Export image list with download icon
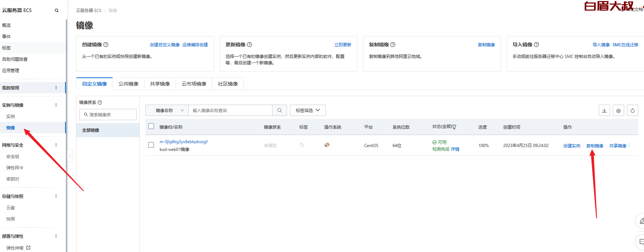The width and height of the screenshot is (644, 252). (604, 111)
